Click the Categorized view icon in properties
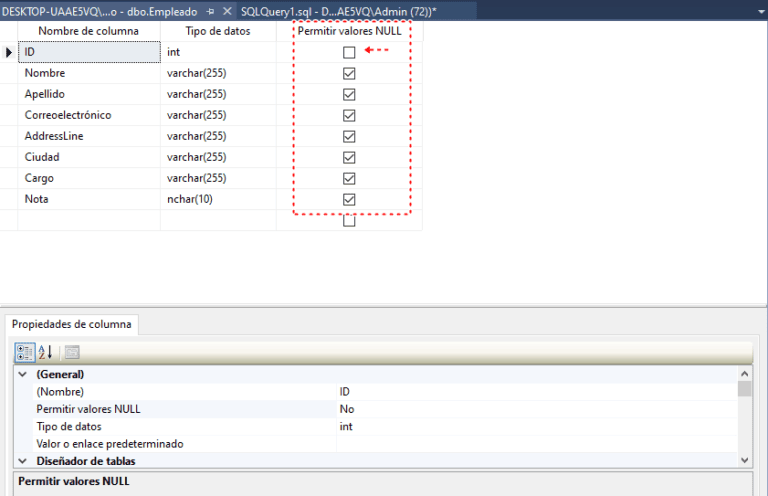This screenshot has height=496, width=768. (x=25, y=352)
